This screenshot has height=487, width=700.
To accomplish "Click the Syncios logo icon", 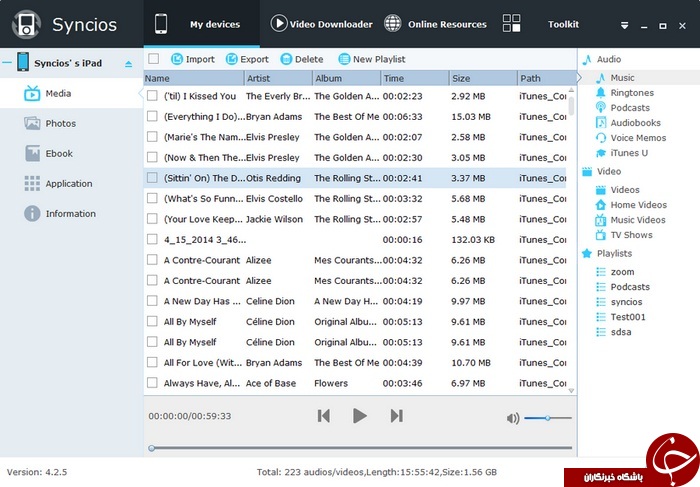I will pos(26,24).
